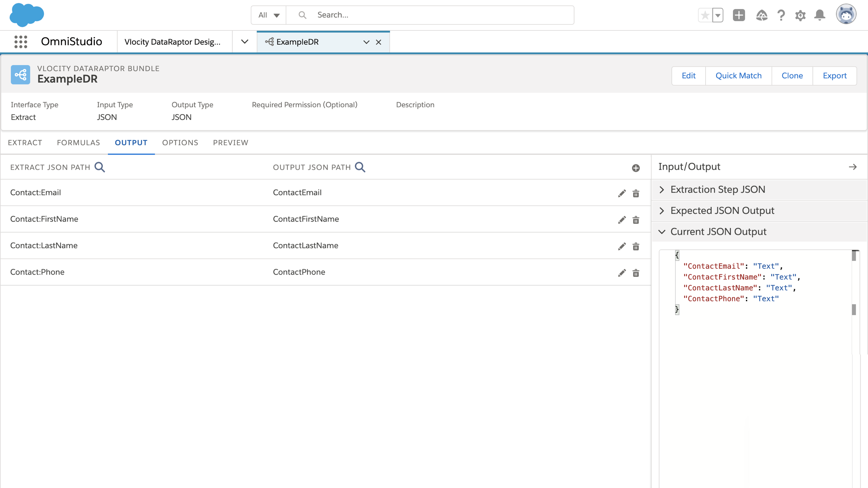Expand the Expected JSON Output section
This screenshot has width=868, height=488.
coord(662,210)
